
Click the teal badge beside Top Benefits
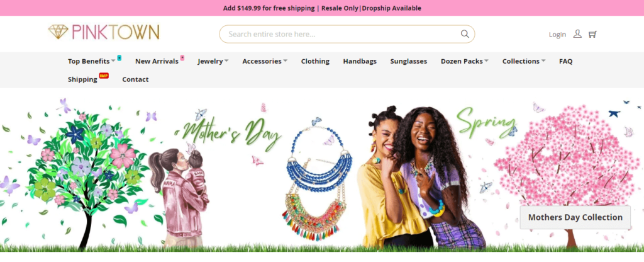(x=119, y=57)
